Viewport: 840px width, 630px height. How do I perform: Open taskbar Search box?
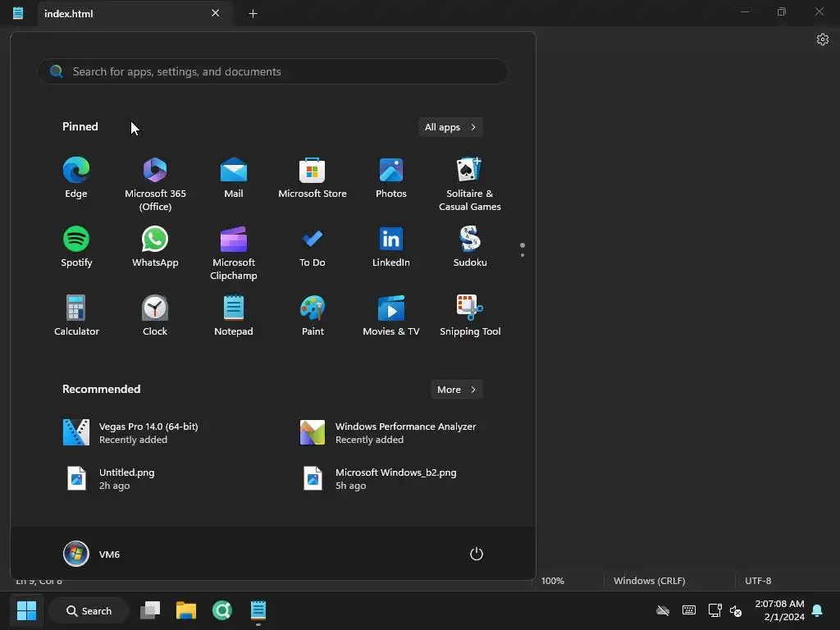pyautogui.click(x=89, y=610)
